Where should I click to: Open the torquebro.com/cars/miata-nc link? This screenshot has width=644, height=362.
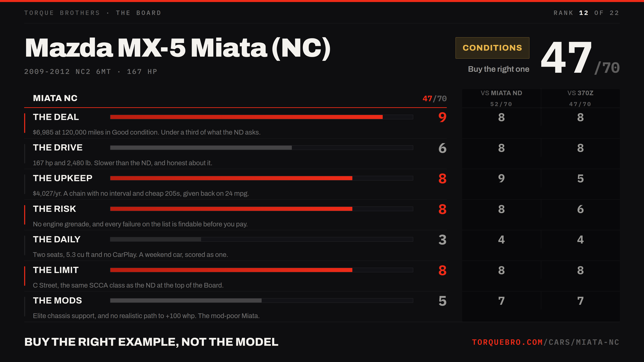[546, 342]
